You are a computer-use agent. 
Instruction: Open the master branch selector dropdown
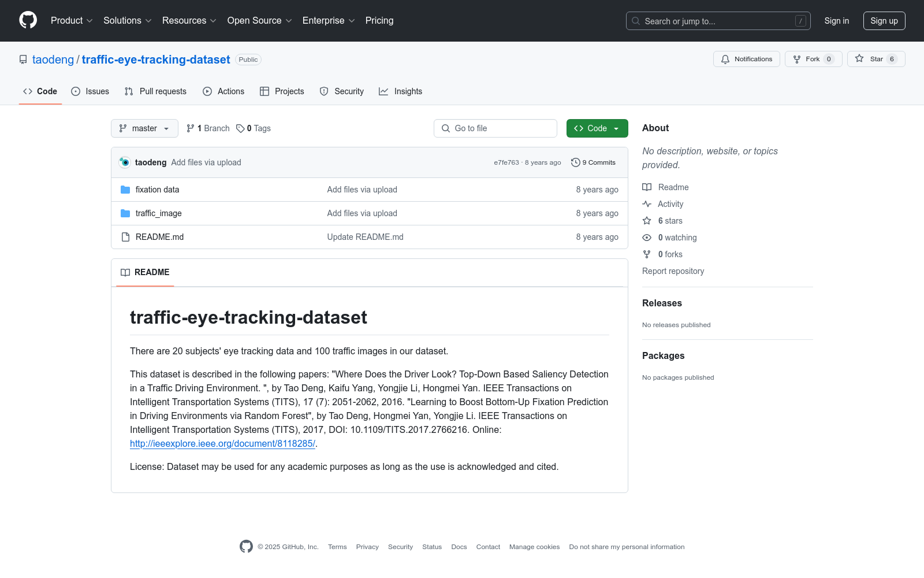tap(144, 128)
